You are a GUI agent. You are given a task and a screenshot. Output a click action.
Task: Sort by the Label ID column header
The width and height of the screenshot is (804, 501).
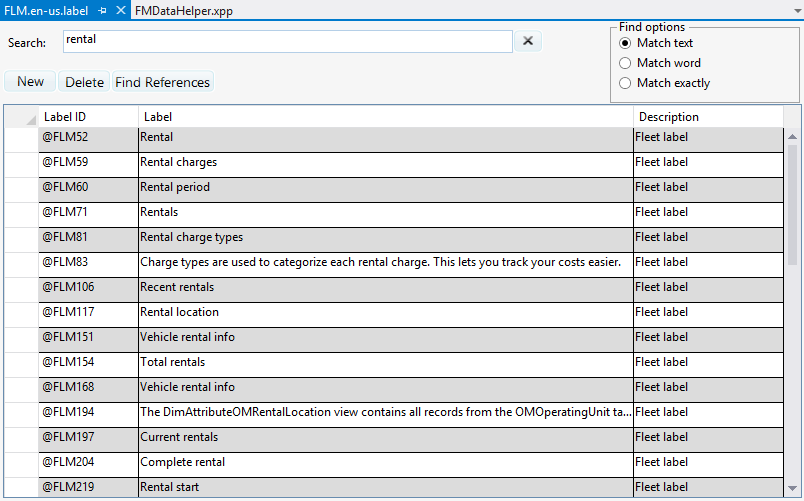tap(88, 117)
